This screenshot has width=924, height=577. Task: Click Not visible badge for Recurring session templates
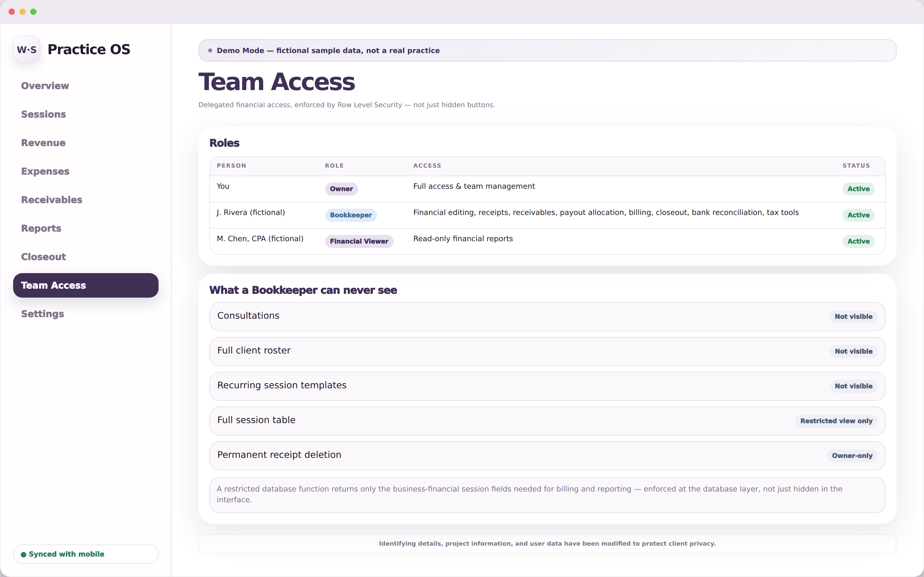(x=853, y=386)
